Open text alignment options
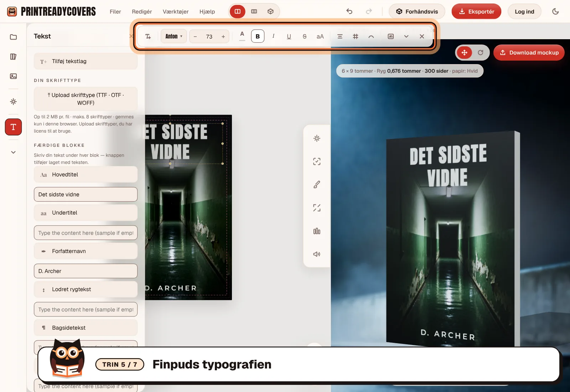 [x=340, y=36]
